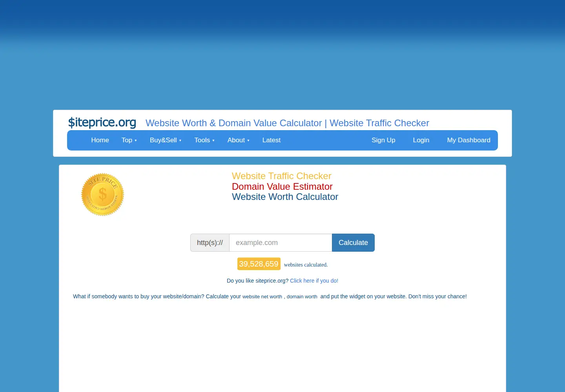Click the Calculate button
565x392 pixels.
pos(353,243)
